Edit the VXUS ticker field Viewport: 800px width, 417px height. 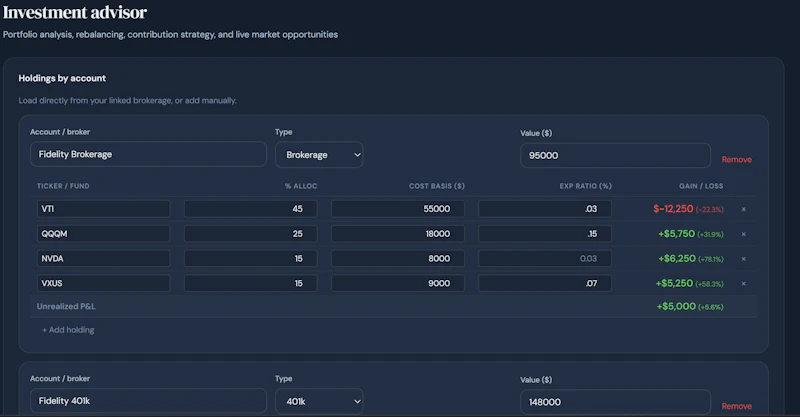pos(103,283)
